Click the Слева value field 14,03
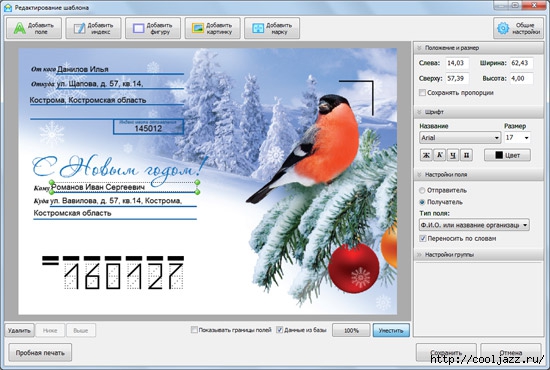Screen dimensions: 550x370 [x=457, y=63]
